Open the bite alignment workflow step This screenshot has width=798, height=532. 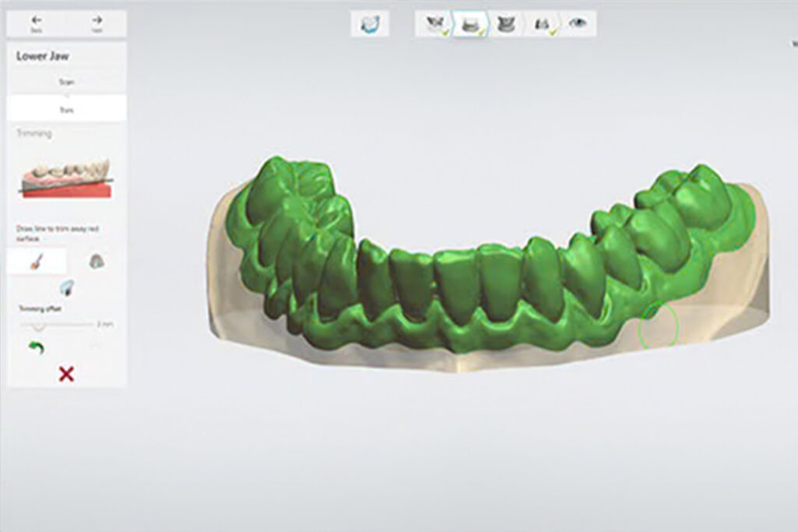543,24
